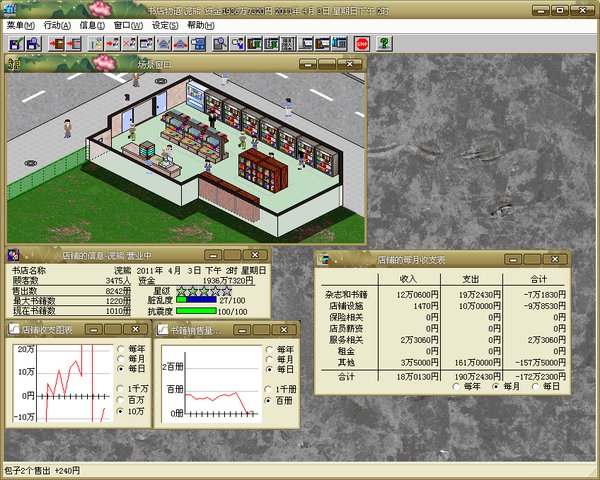
Task: Click the red arrow into brown door icon
Action: coord(57,44)
